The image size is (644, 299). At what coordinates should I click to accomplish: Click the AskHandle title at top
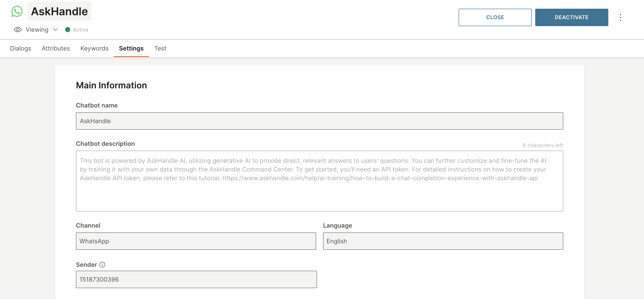(59, 12)
